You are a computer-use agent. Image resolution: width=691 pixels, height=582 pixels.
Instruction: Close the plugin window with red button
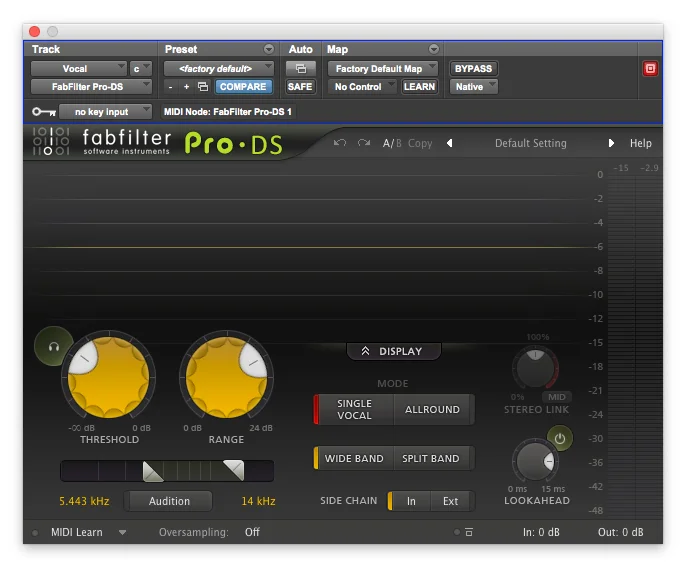34,31
